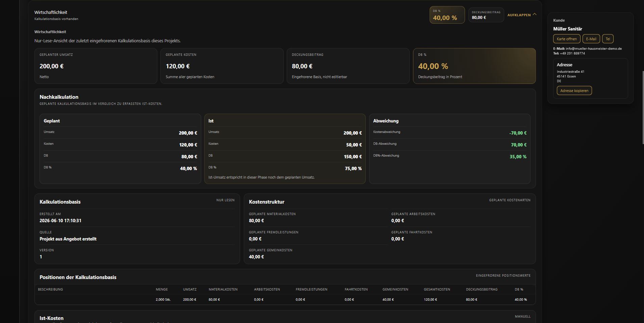This screenshot has height=323, width=644.
Task: Click the Gesamtkosten cell 120,00 € in table
Action: pyautogui.click(x=430, y=300)
